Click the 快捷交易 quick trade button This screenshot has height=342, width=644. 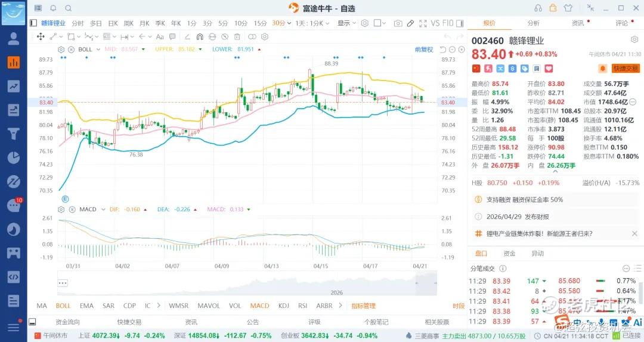click(626, 69)
